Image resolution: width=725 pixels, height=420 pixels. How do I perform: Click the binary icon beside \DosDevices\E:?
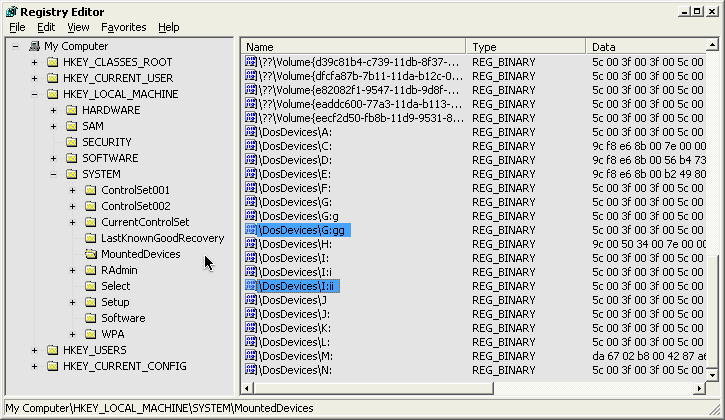pos(251,174)
